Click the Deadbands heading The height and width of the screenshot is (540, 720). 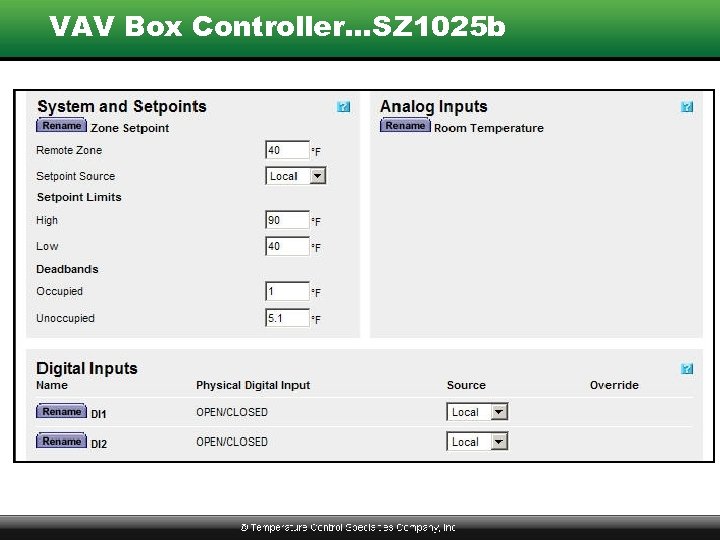point(67,269)
